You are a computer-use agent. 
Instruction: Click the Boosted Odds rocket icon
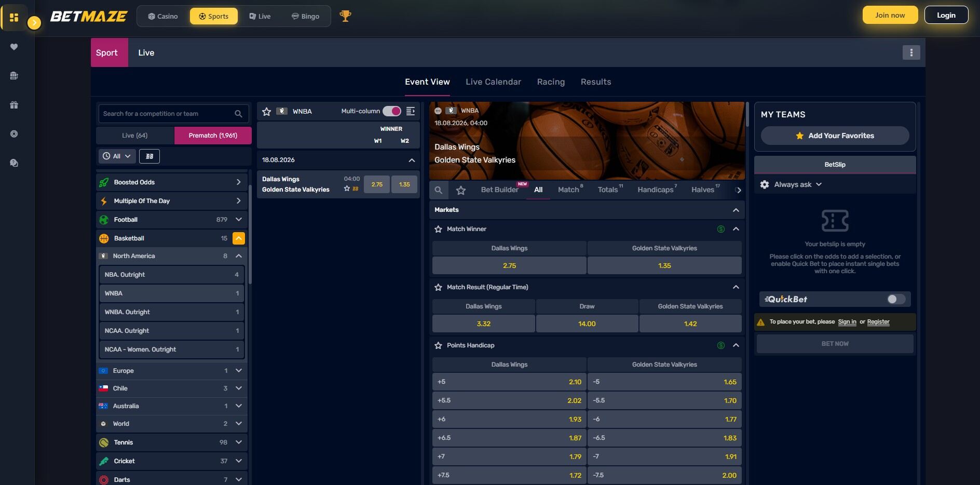coord(104,182)
